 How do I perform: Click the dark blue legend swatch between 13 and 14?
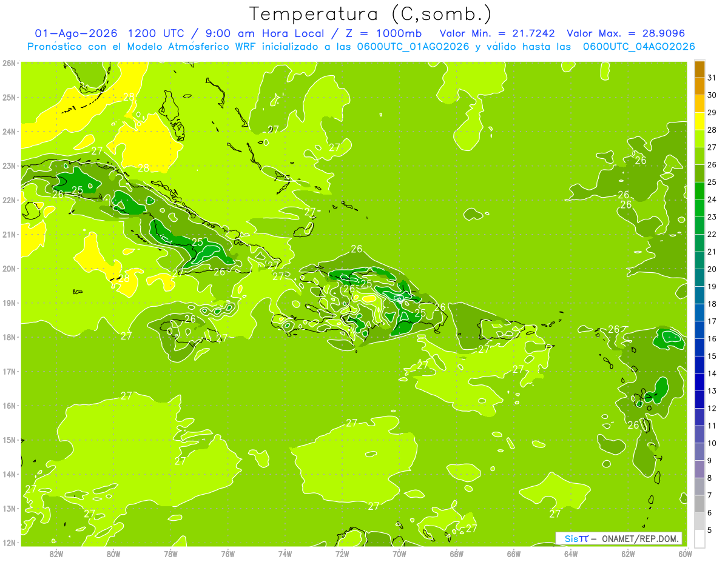click(699, 383)
